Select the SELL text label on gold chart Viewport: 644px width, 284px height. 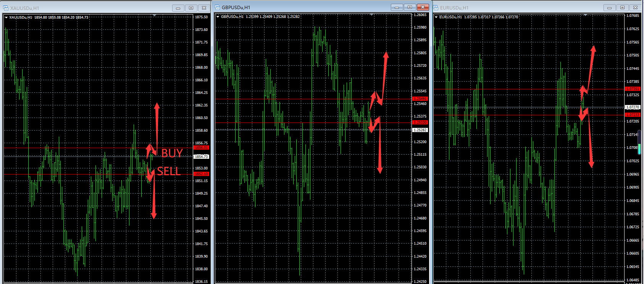pyautogui.click(x=169, y=171)
